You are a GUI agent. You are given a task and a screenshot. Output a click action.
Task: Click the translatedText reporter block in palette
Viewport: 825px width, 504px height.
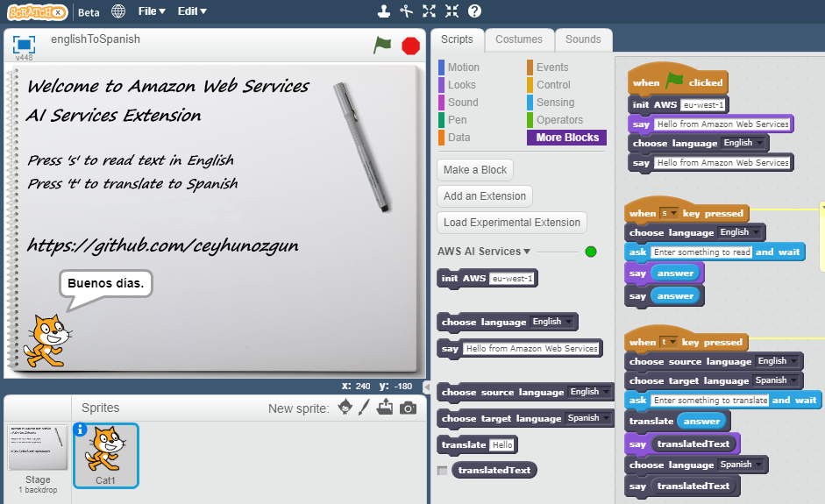pos(494,470)
